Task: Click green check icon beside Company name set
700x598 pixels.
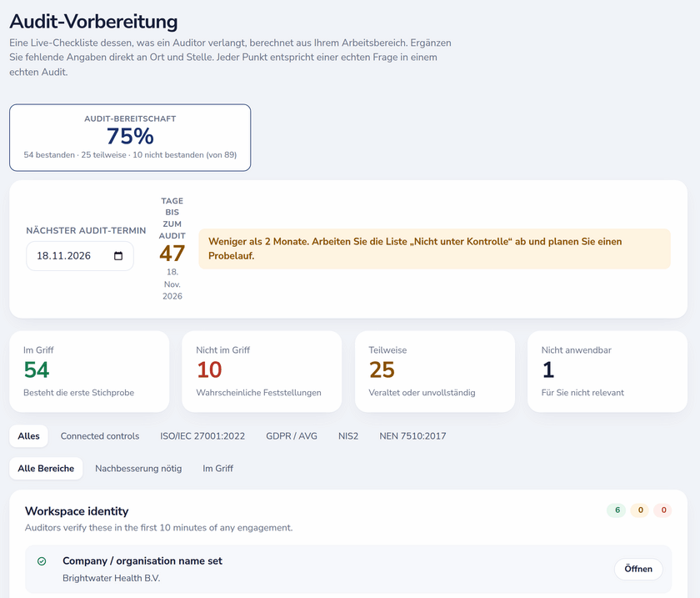Action: point(42,561)
